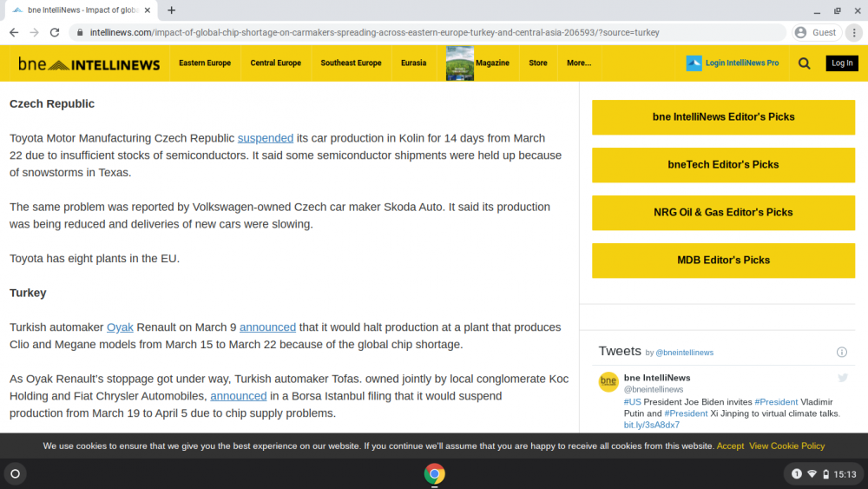Click 'Toyota has eight plants in the EU.'

[x=95, y=259]
